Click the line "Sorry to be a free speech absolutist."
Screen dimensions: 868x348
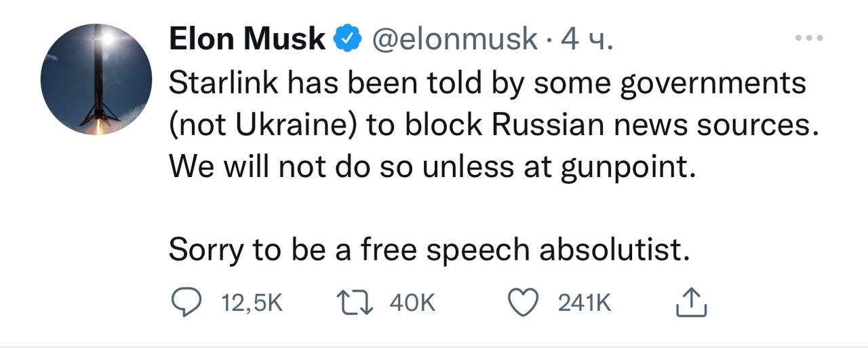point(429,250)
